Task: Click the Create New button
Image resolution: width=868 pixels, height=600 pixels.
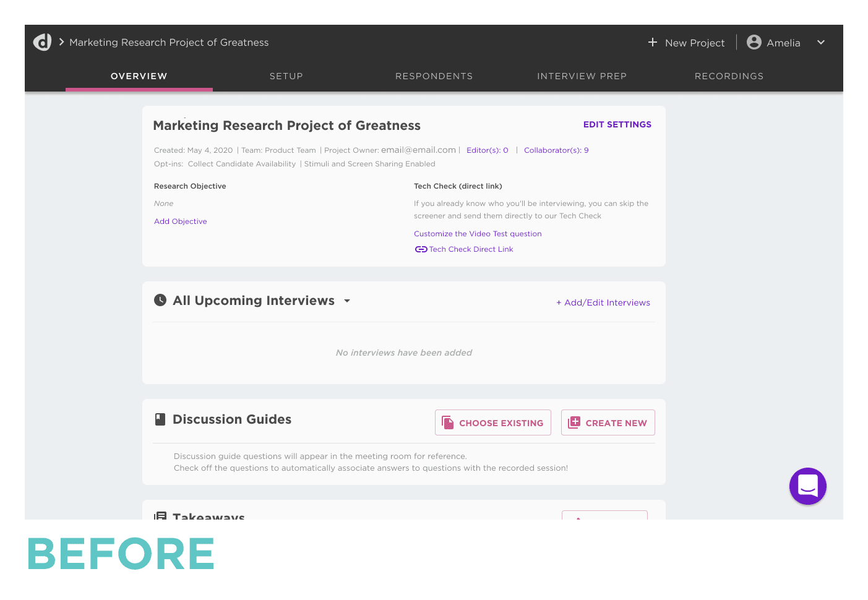Action: tap(608, 422)
